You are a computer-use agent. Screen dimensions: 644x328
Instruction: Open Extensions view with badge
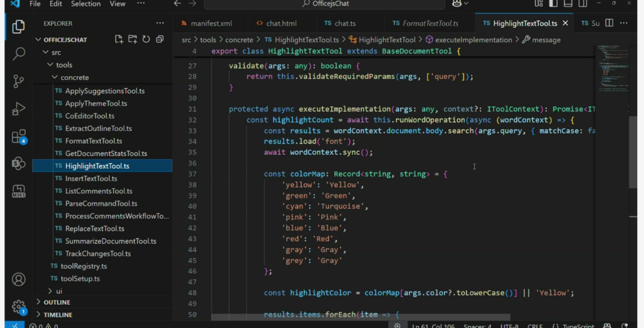(x=19, y=137)
